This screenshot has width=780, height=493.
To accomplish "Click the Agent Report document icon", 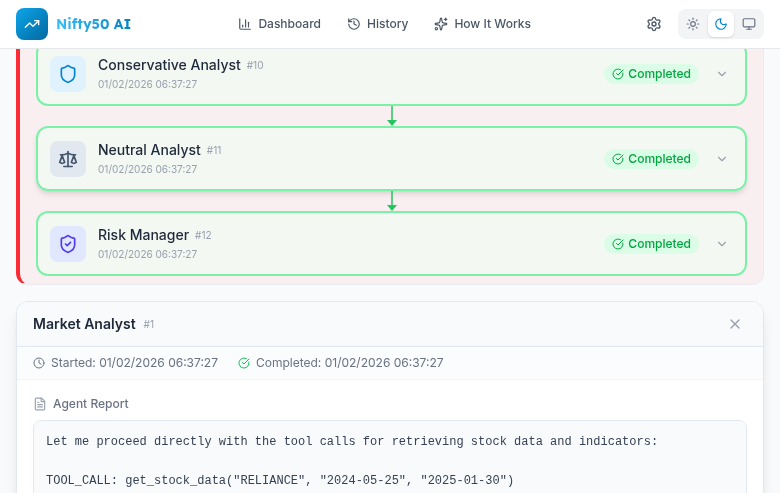I will point(40,404).
